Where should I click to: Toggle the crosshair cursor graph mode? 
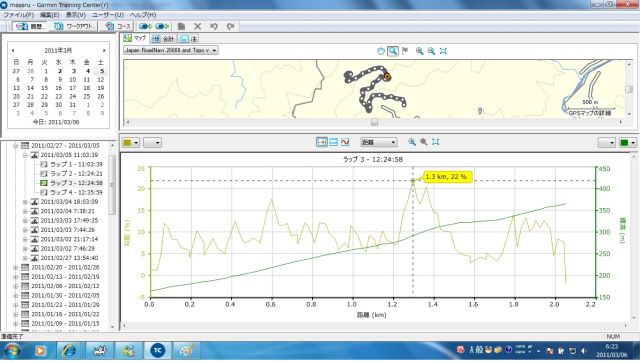[322, 142]
